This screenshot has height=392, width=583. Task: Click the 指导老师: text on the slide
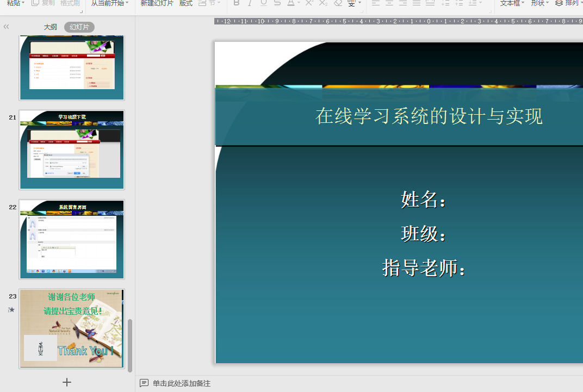(424, 268)
